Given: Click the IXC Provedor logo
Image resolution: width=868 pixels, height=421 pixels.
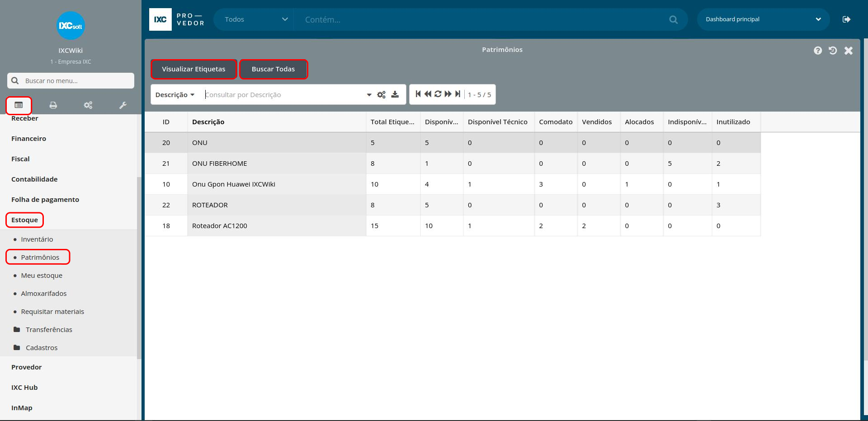Looking at the screenshot, I should (x=177, y=19).
